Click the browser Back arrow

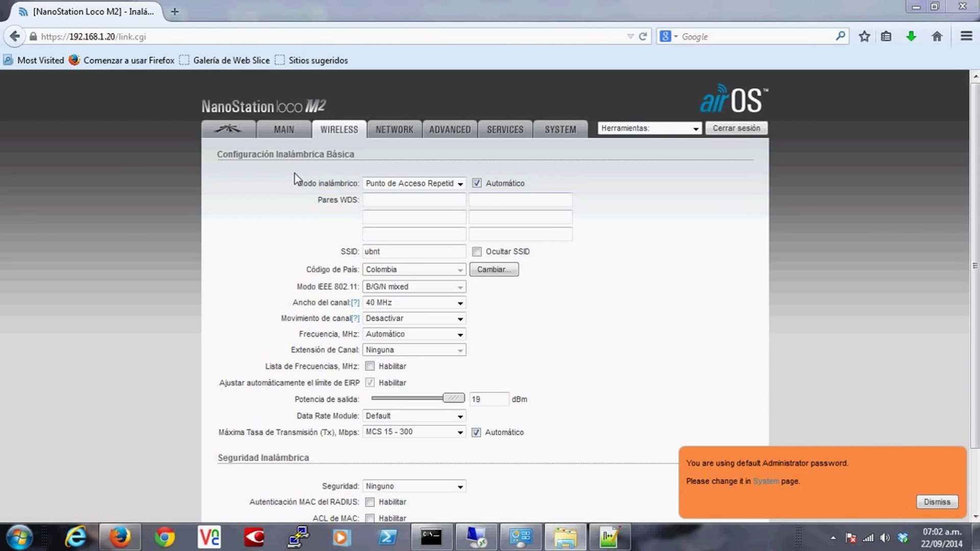15,37
